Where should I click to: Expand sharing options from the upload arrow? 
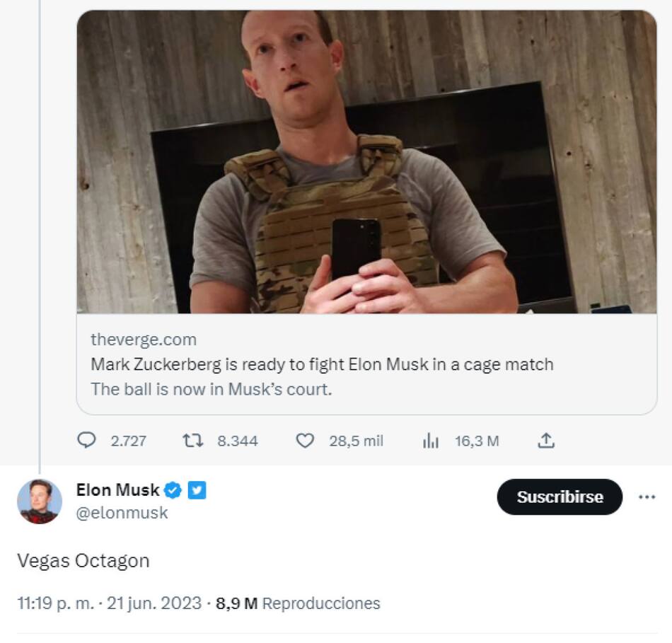[547, 441]
